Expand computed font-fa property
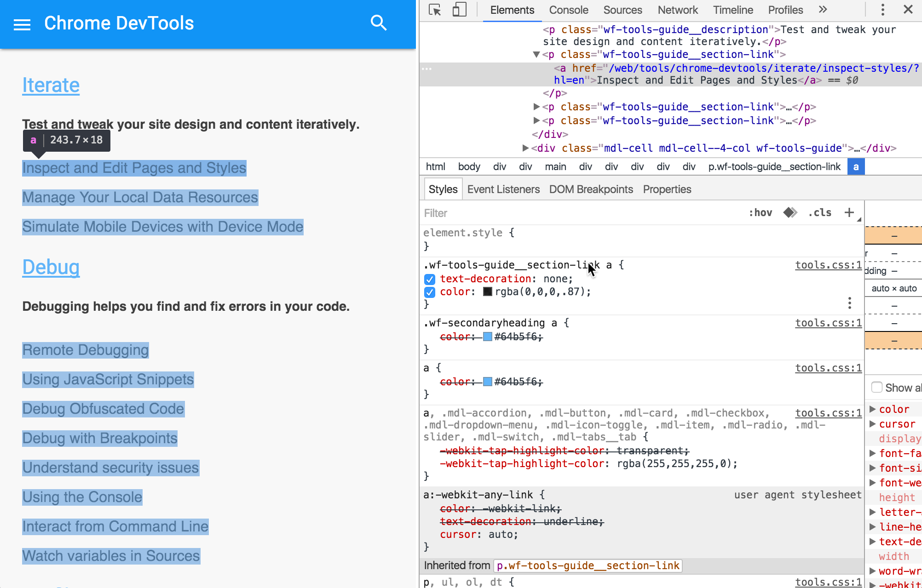Screen dimensions: 922x588 tap(872, 453)
